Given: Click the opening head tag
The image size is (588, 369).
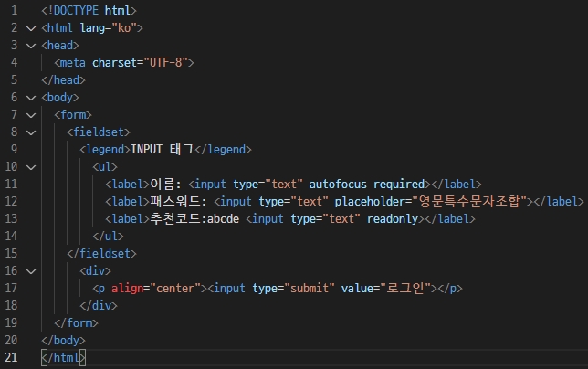Looking at the screenshot, I should pyautogui.click(x=60, y=46).
